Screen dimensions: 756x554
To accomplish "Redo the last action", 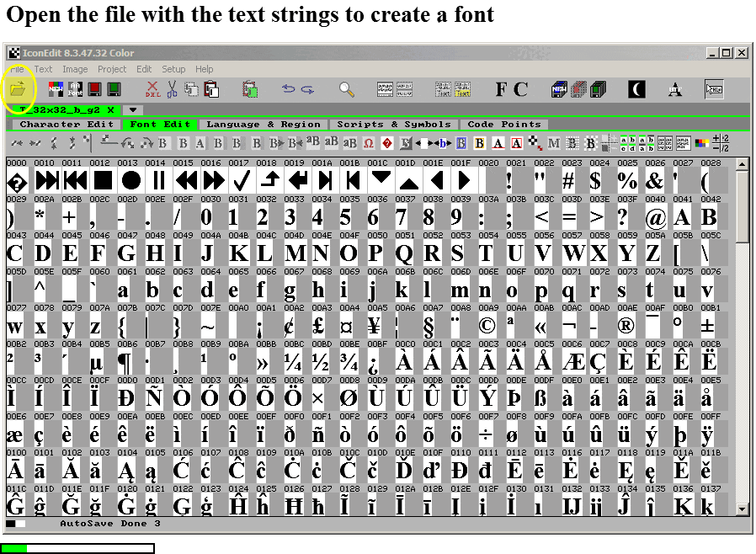I will (x=306, y=89).
